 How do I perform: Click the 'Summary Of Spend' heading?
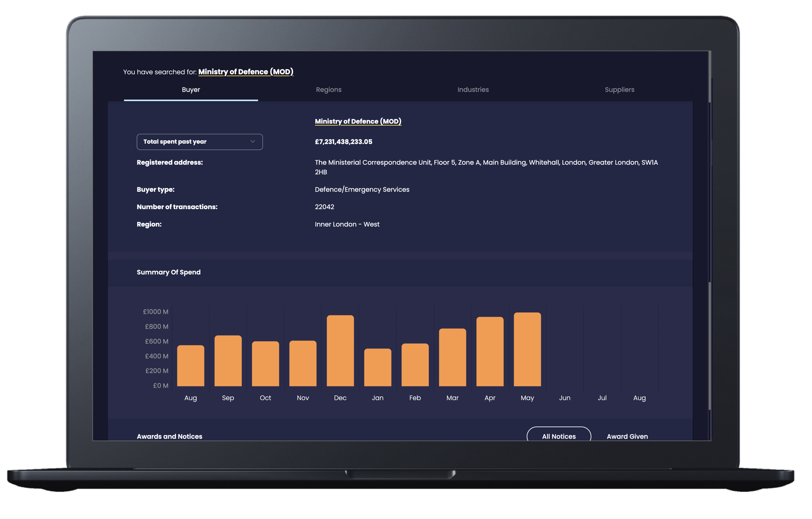tap(169, 272)
